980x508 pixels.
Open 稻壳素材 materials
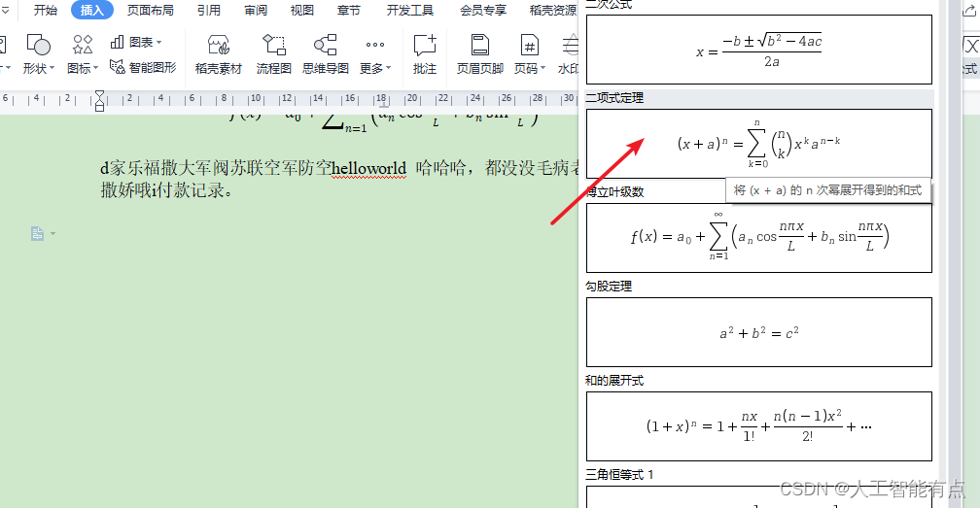tap(218, 54)
